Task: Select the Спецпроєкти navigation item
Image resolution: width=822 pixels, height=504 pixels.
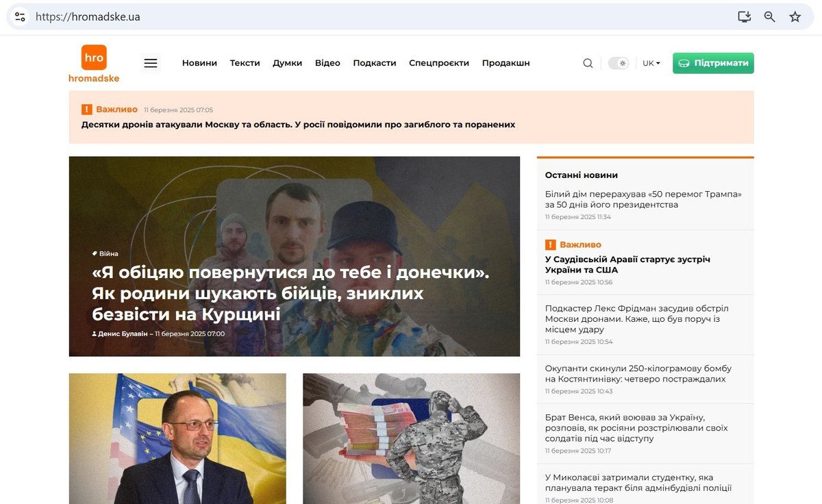Action: (439, 63)
